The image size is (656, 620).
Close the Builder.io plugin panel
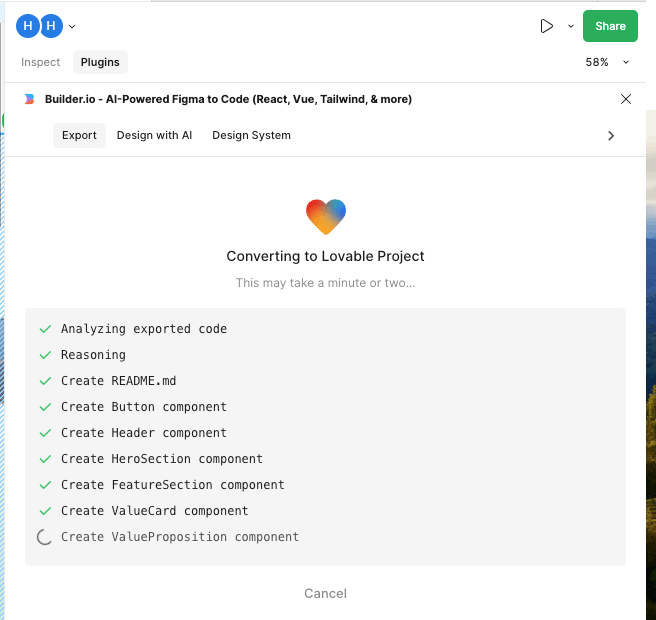(626, 99)
